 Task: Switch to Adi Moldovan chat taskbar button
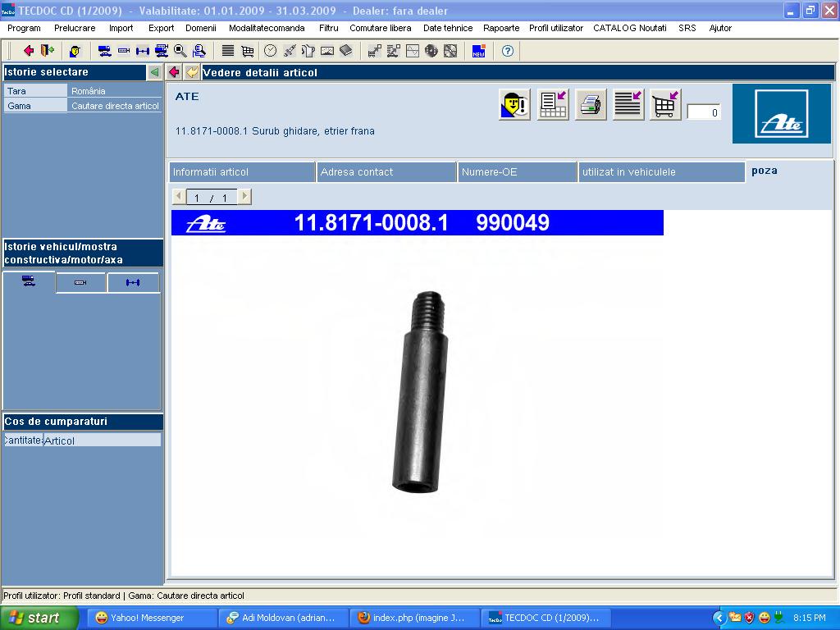(x=283, y=618)
